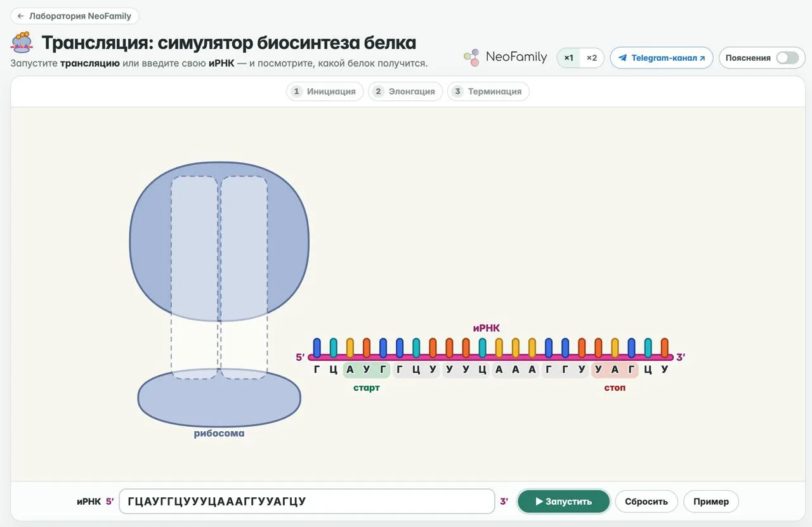Click the small ribosome subunit
This screenshot has height=527, width=812.
[219, 398]
